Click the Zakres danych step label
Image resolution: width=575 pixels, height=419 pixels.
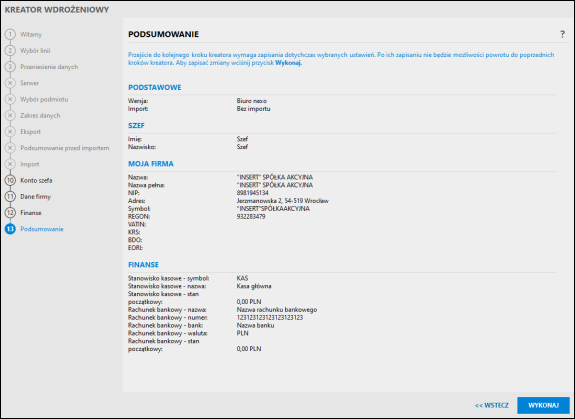tap(40, 115)
